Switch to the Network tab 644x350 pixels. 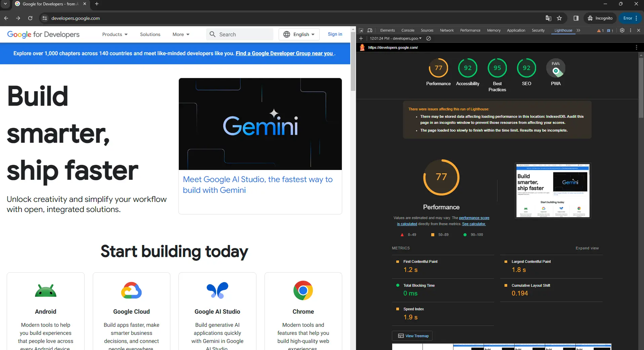447,30
